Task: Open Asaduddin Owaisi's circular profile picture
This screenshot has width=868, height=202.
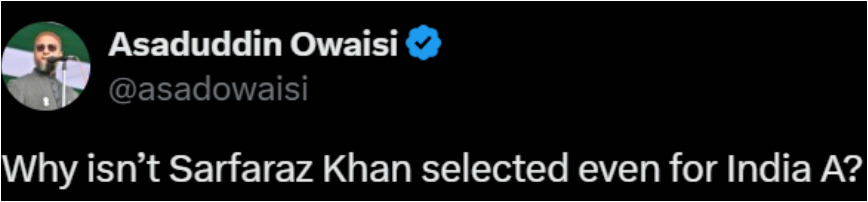Action: (46, 66)
